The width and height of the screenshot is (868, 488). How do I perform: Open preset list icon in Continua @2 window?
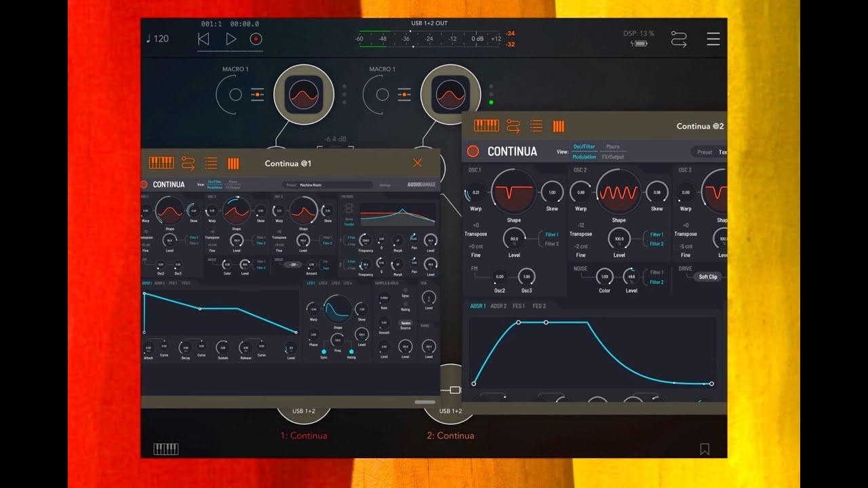(536, 126)
